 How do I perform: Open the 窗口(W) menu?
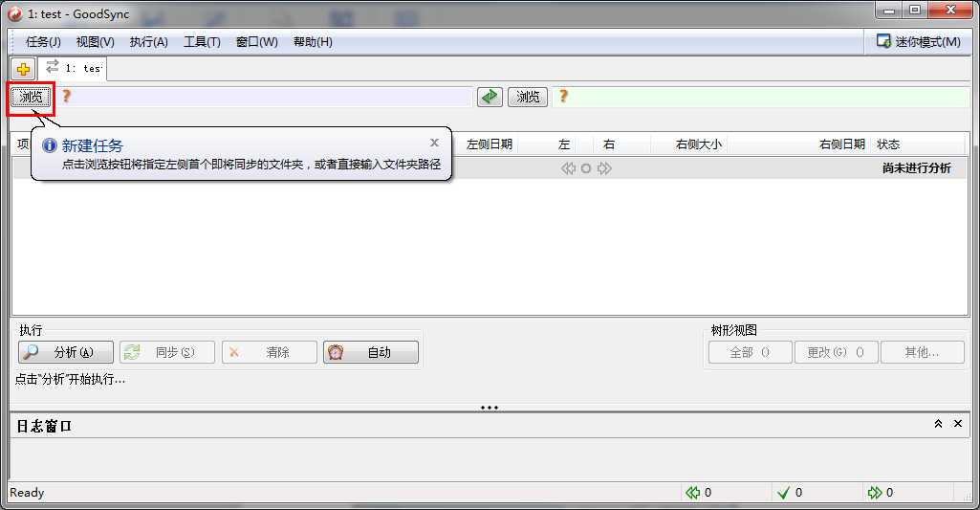[257, 42]
